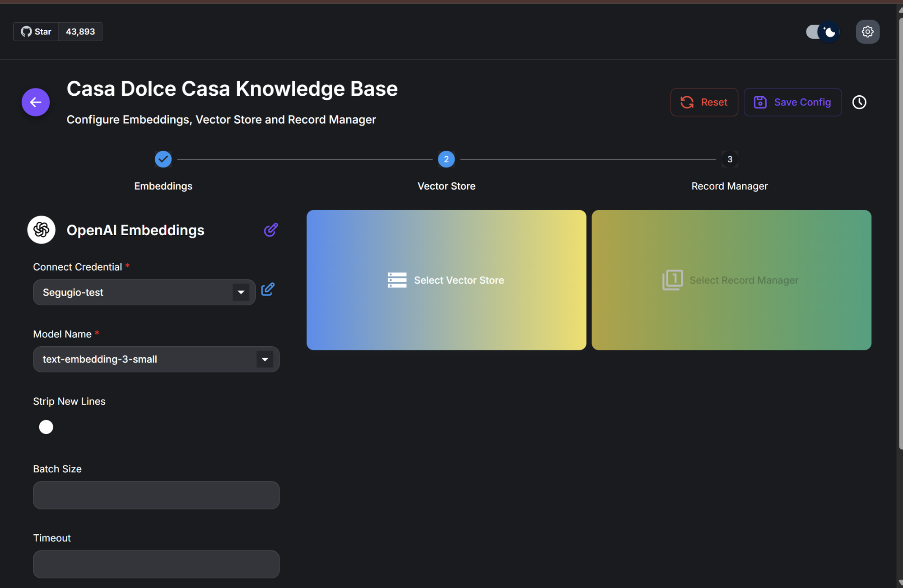Image resolution: width=903 pixels, height=588 pixels.
Task: Toggle the dark mode switch
Action: coord(823,32)
